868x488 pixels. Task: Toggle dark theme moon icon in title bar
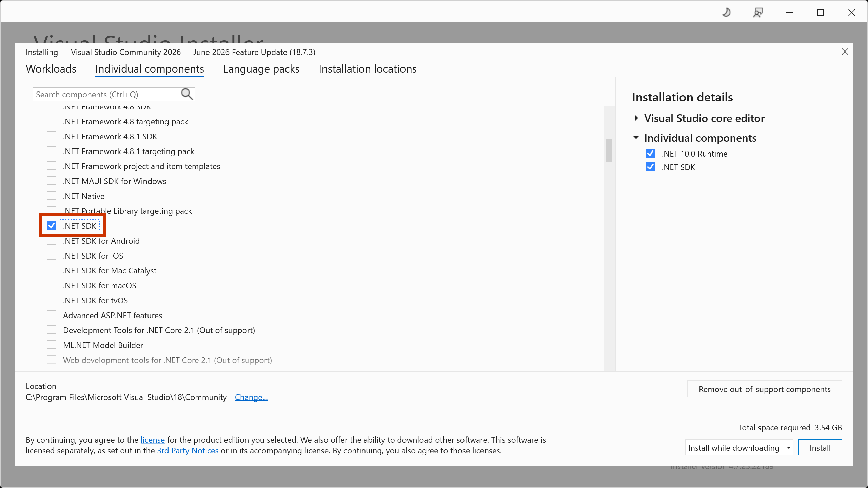point(726,13)
